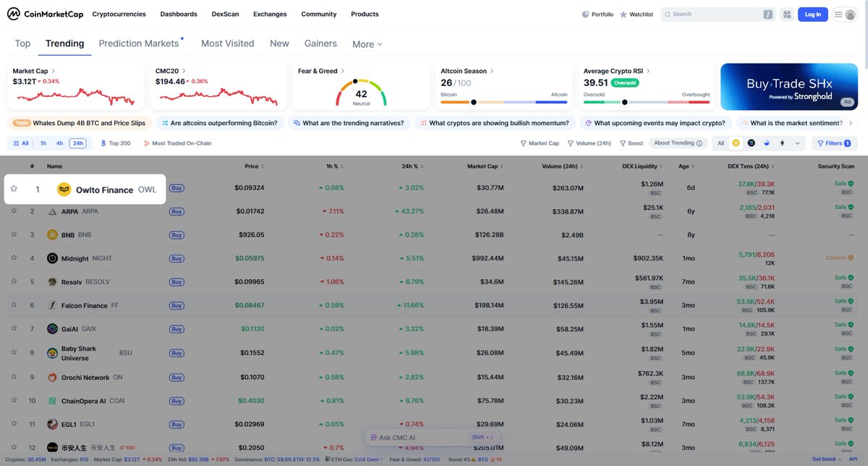The image size is (868, 466).
Task: Focus the Search input field
Action: 718,14
